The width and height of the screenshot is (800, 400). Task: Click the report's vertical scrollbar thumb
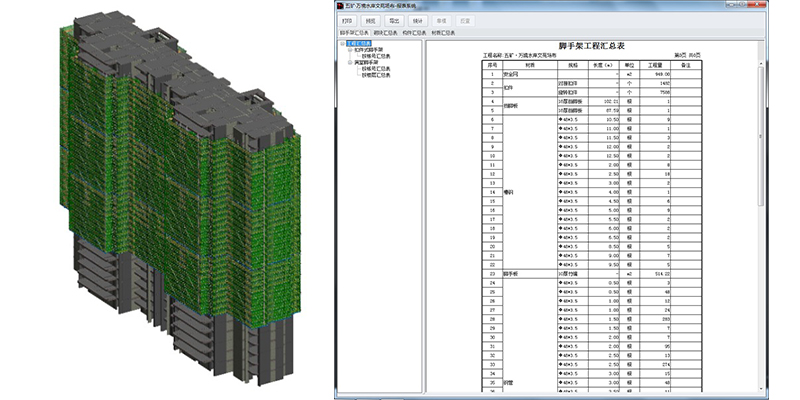coord(761,135)
